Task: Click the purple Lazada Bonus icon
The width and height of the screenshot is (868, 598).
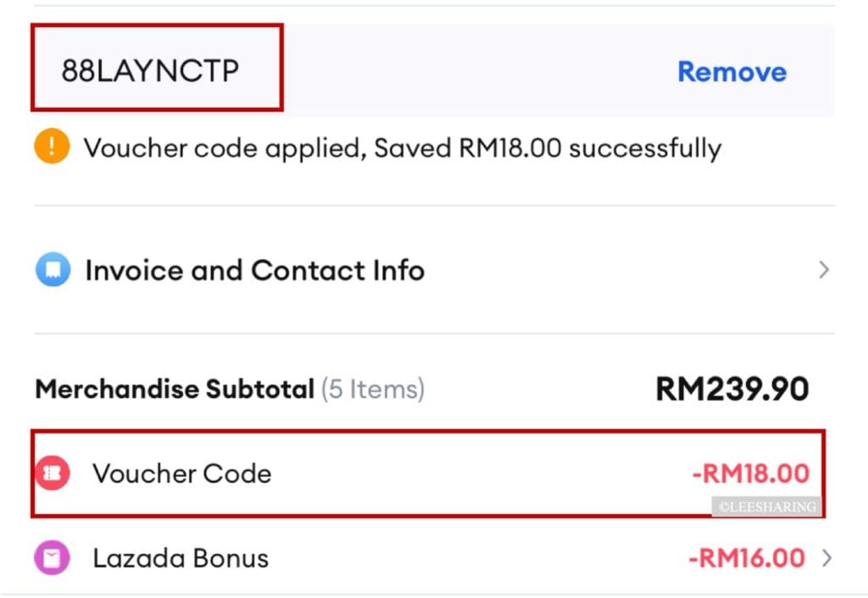Action: click(x=52, y=557)
